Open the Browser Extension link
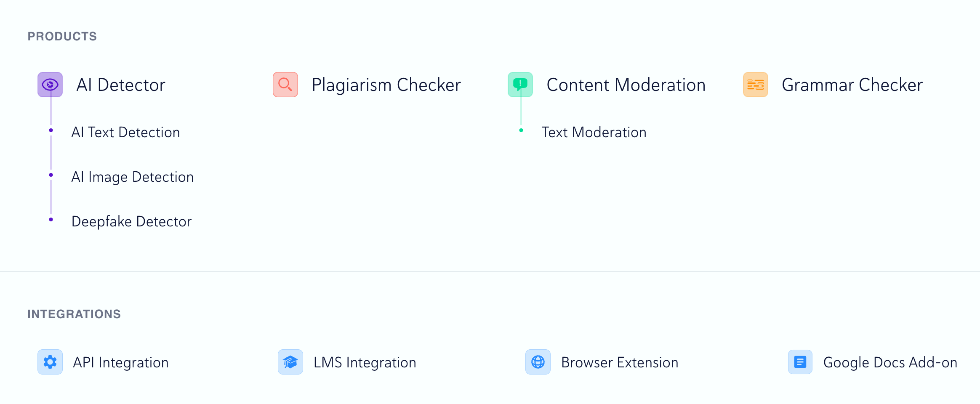 click(620, 363)
